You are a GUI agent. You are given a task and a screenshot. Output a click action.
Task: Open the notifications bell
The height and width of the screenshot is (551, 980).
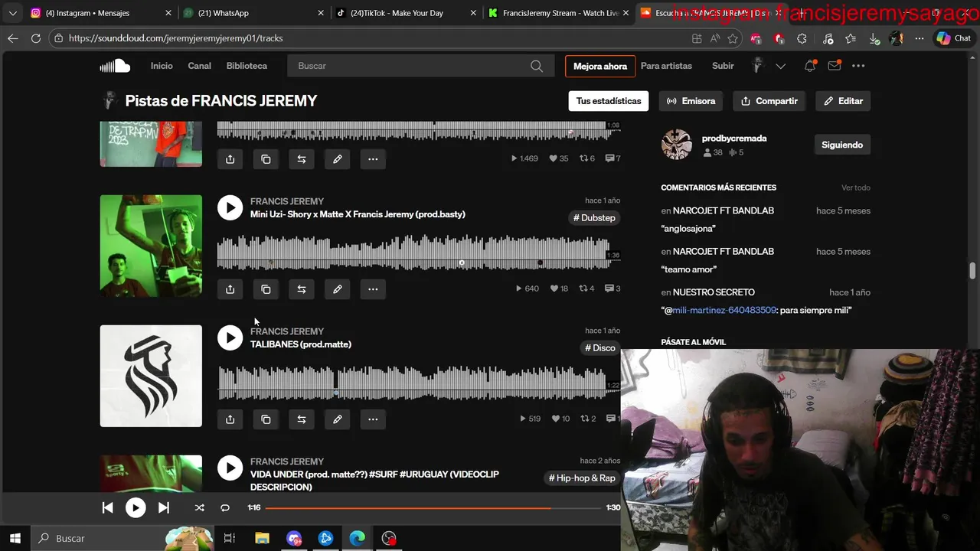(810, 66)
